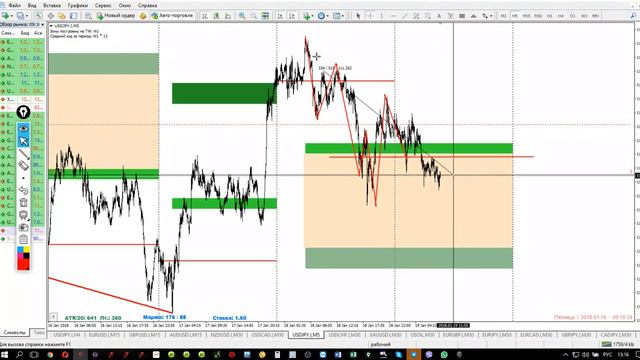This screenshot has width=640, height=360.
Task: Select the text tool A
Action: coord(439,16)
